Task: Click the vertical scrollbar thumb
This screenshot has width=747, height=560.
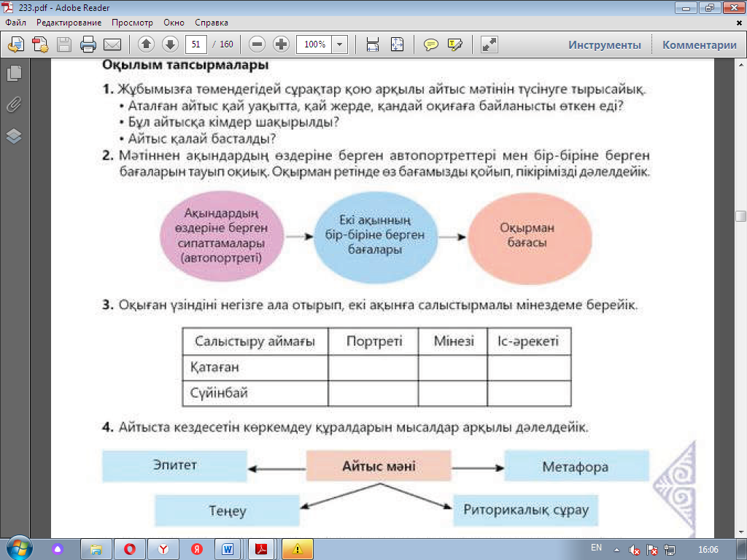Action: click(x=741, y=216)
